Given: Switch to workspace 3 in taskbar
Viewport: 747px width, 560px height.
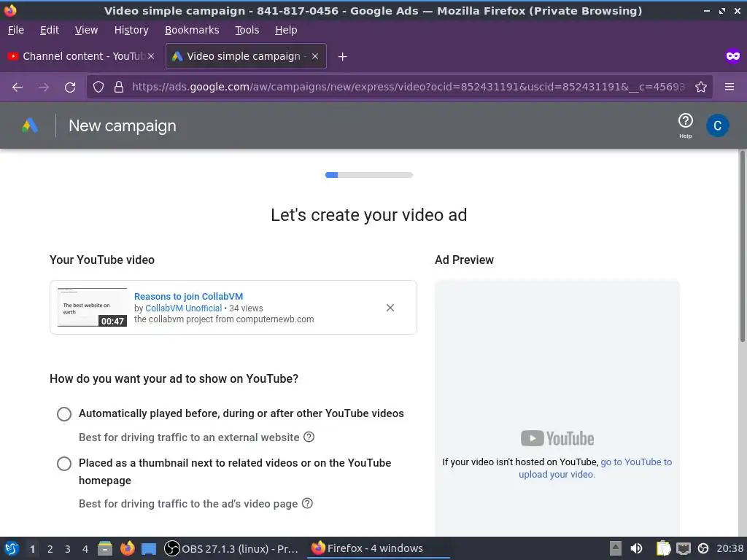Looking at the screenshot, I should [x=68, y=549].
